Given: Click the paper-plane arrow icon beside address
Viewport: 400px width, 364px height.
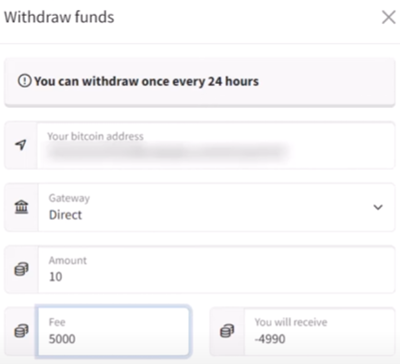Looking at the screenshot, I should coord(21,145).
